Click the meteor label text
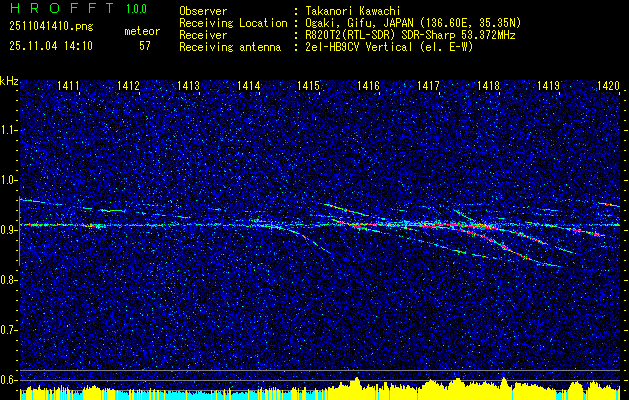 coord(142,31)
